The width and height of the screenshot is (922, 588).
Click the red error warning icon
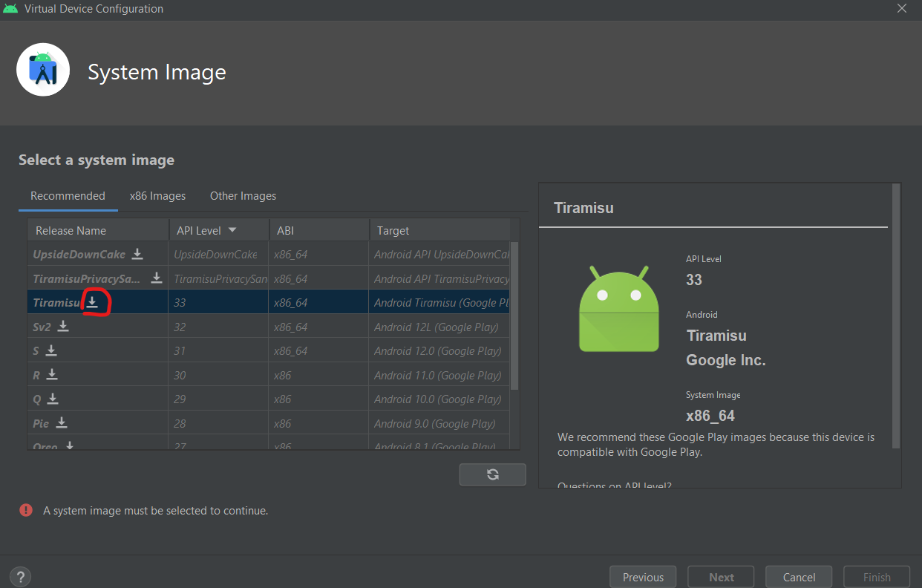pos(26,510)
